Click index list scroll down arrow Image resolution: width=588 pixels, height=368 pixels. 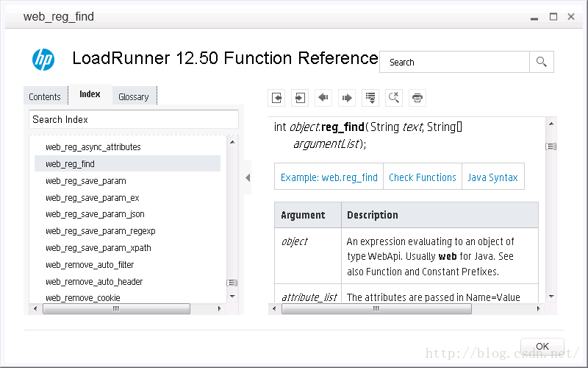(232, 297)
